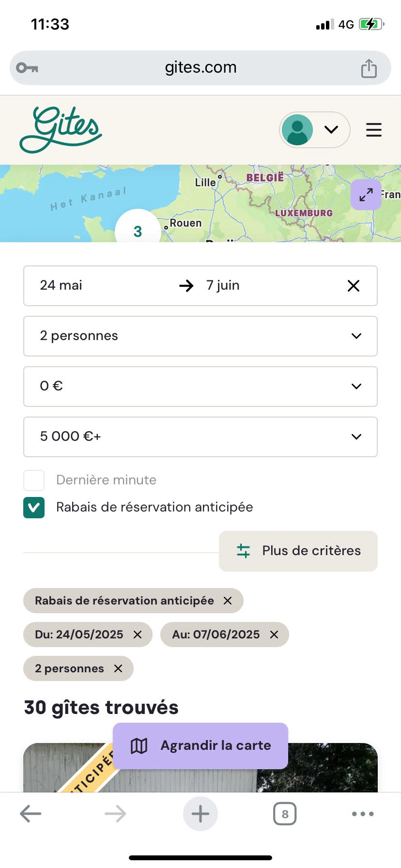
Task: Open the 2 personnes dropdown
Action: (200, 336)
